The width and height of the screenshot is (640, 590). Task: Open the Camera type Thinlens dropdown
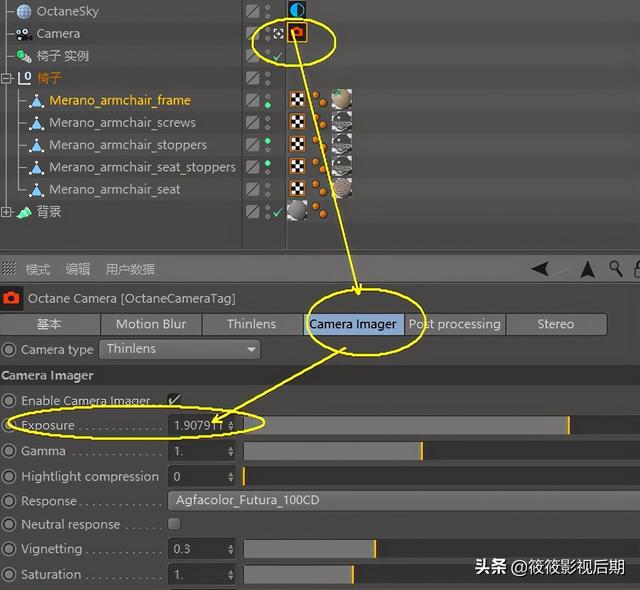180,349
